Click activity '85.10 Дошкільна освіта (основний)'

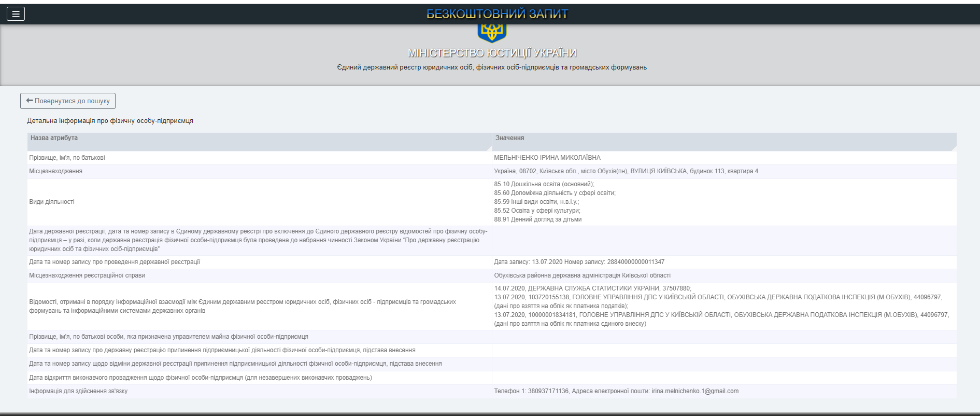click(x=544, y=184)
